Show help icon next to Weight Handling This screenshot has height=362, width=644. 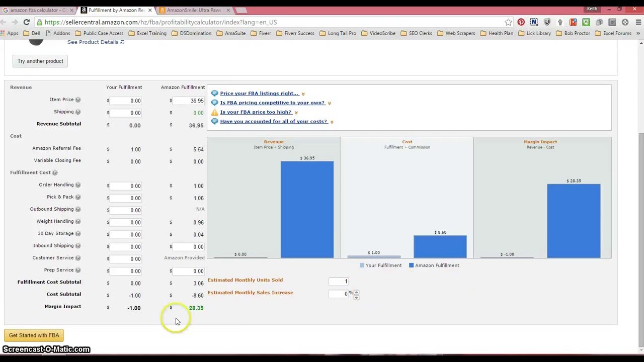78,221
